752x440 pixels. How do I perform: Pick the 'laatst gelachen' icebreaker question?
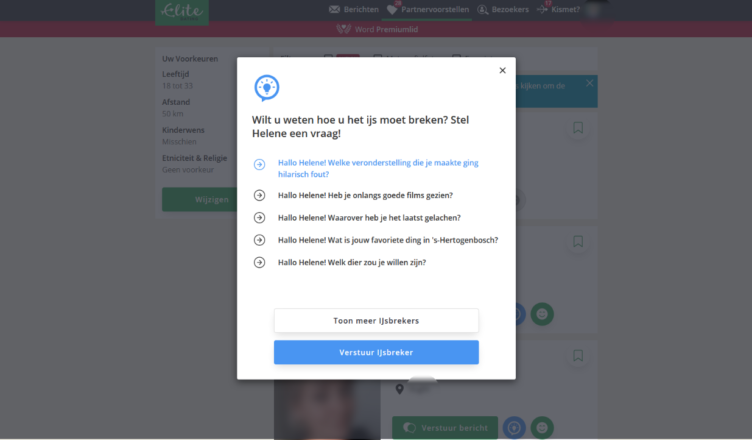[369, 218]
